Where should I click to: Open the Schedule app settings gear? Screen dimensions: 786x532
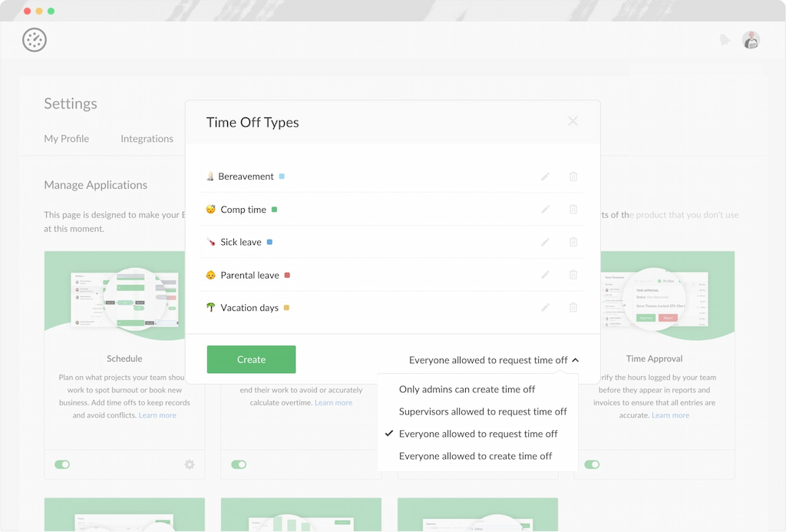click(x=189, y=464)
